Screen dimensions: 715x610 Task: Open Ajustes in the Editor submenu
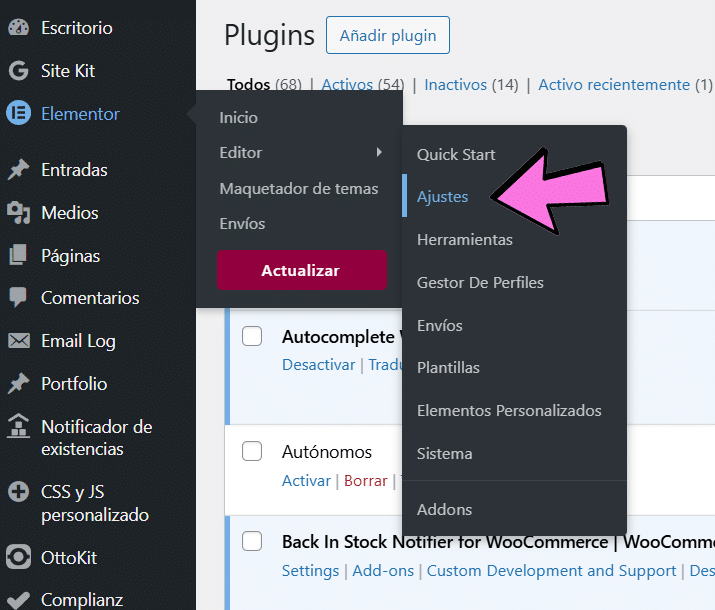point(443,197)
